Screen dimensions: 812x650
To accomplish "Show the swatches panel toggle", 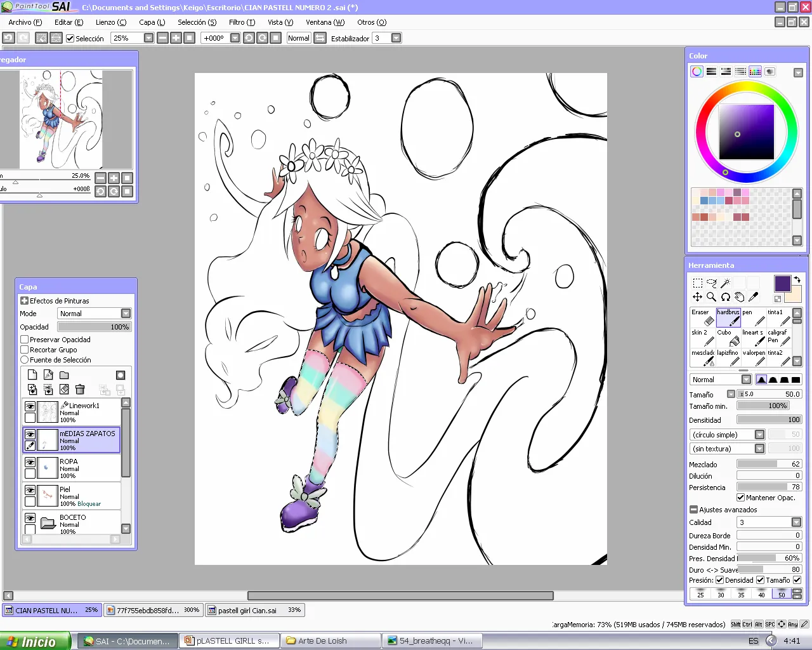I will point(755,72).
